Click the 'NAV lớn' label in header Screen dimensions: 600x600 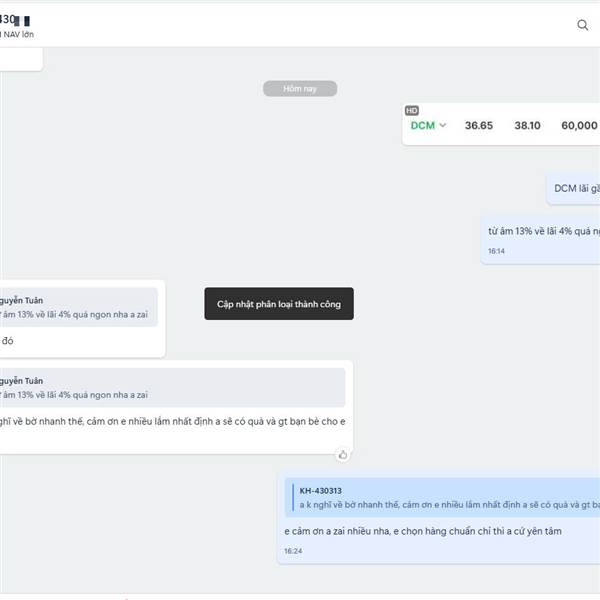tap(19, 34)
